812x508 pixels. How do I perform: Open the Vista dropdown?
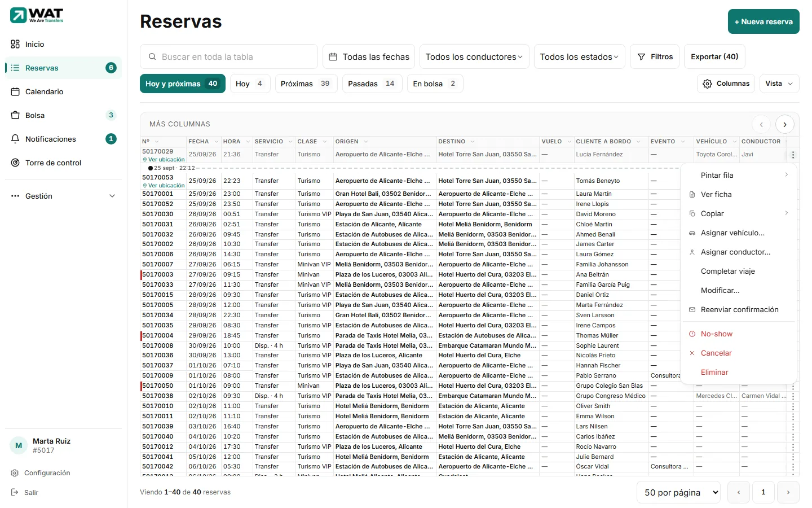point(779,84)
